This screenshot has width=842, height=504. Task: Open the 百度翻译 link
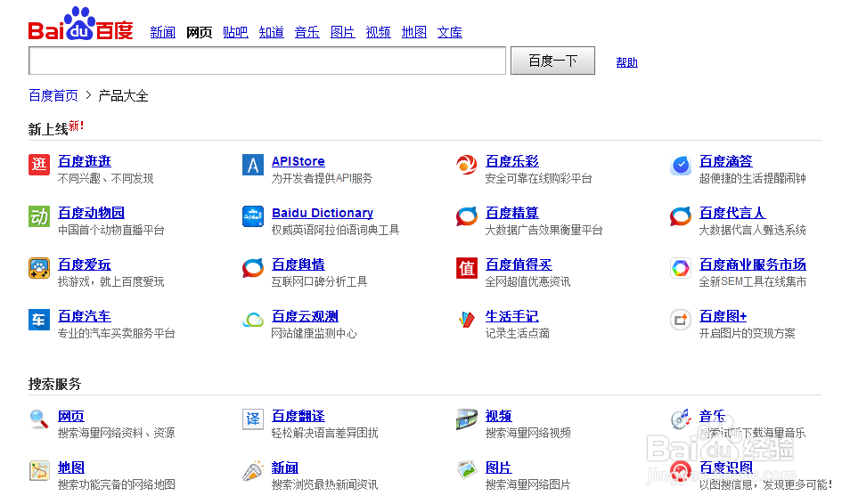tap(298, 416)
